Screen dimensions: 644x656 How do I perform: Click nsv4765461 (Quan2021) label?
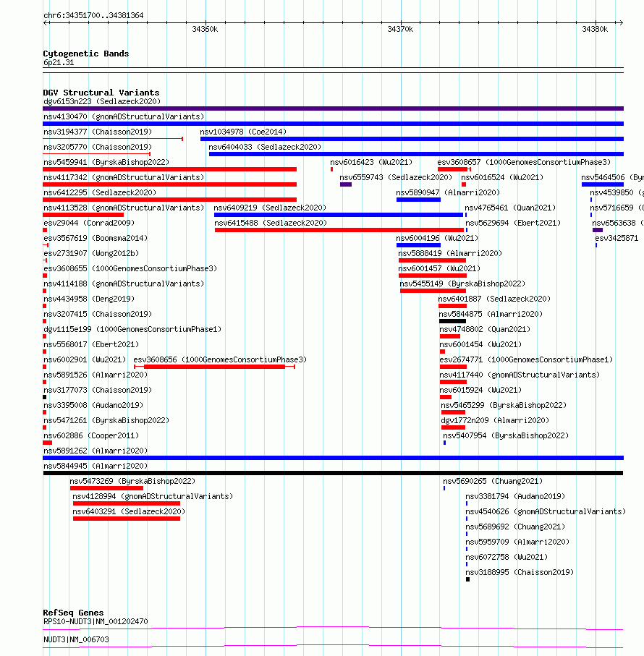(510, 208)
